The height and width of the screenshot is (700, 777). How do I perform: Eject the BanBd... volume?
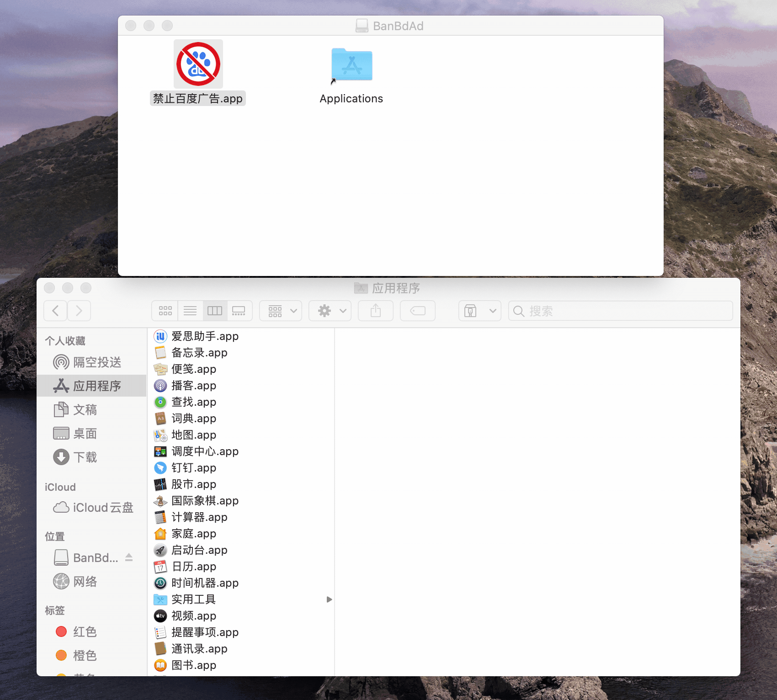(x=129, y=557)
